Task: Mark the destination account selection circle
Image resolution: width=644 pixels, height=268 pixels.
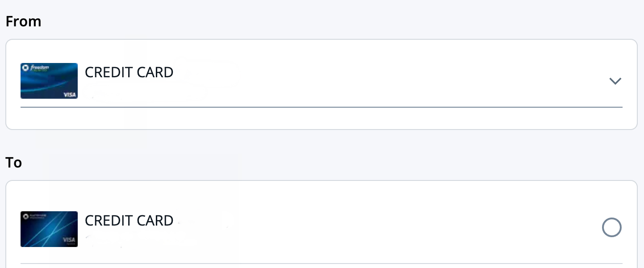Action: (x=612, y=227)
